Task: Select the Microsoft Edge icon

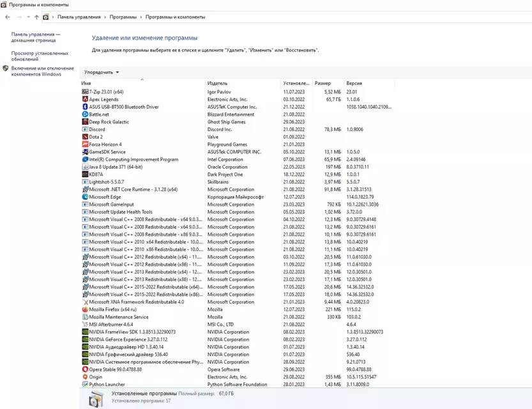Action: 85,197
